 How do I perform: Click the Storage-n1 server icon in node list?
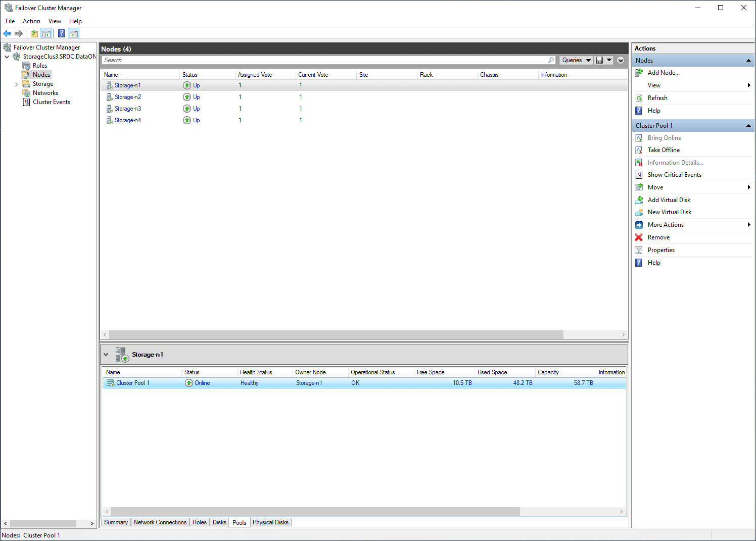(109, 85)
